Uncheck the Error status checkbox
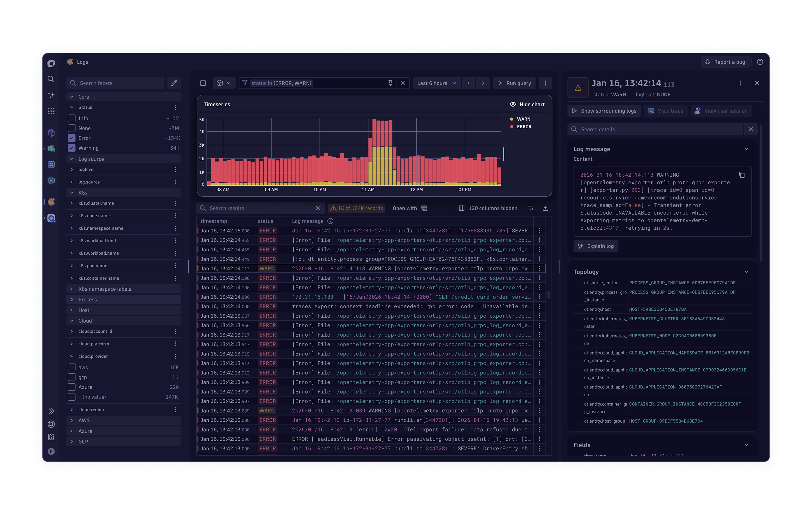Screen dimensions: 812x515 pyautogui.click(x=72, y=138)
